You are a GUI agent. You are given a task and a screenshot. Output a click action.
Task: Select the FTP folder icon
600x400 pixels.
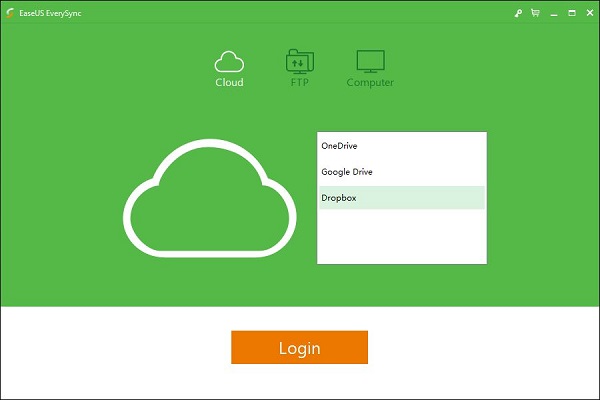[x=299, y=61]
